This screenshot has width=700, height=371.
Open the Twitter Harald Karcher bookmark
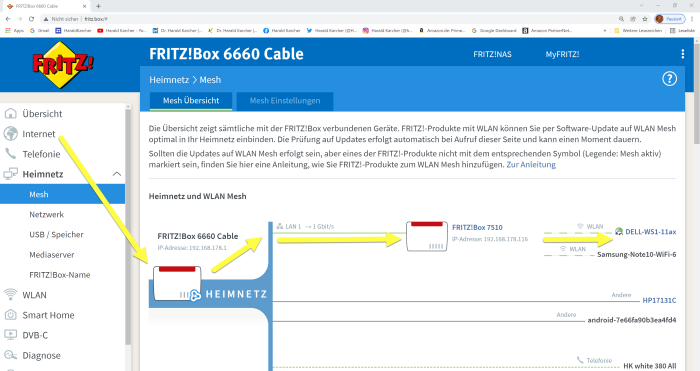[x=332, y=30]
